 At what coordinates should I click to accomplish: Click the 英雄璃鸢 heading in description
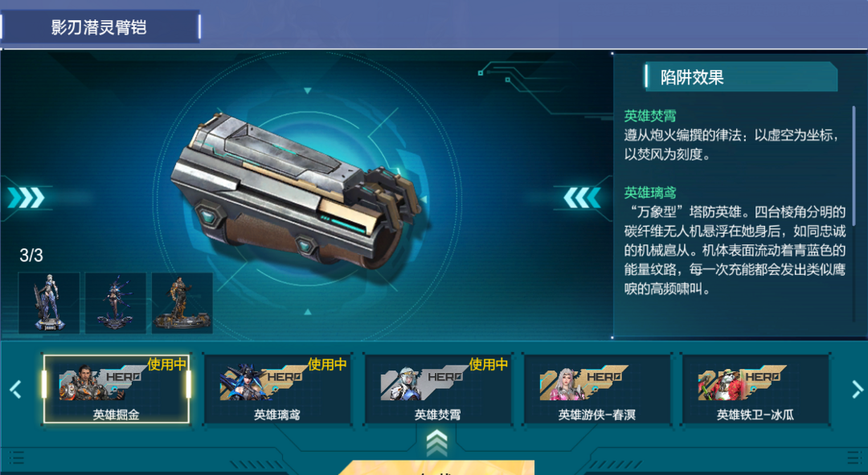click(650, 193)
